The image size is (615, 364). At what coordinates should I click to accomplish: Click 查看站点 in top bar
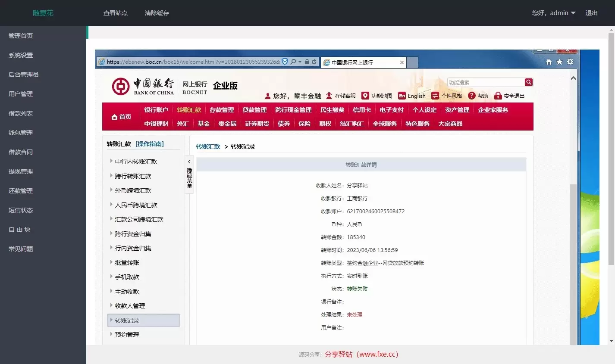116,13
